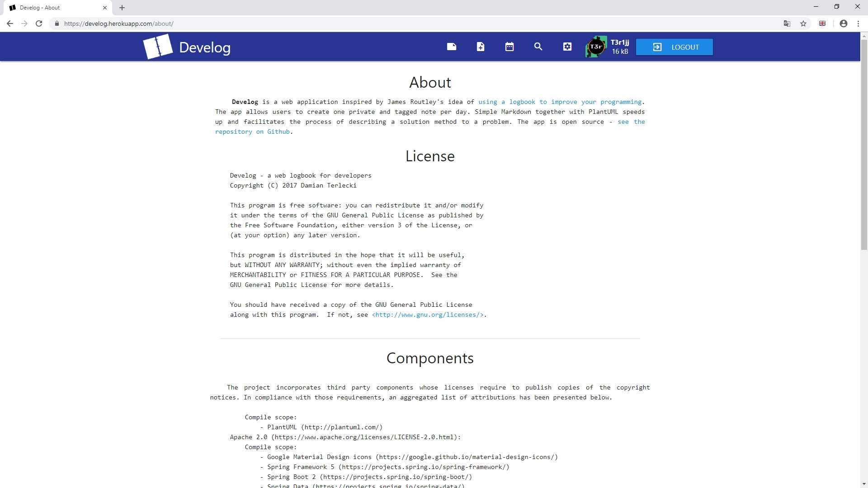Click the Develog title text in header
This screenshot has width=868, height=488.
pos(205,47)
